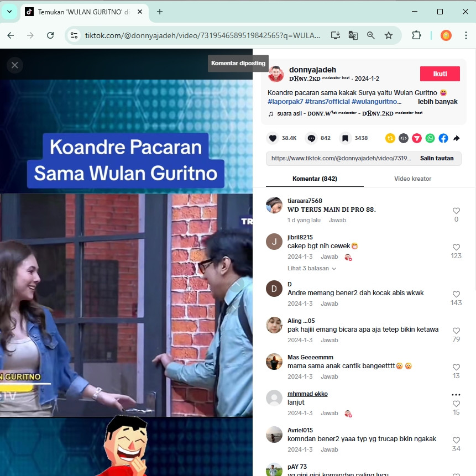The image size is (476, 476).
Task: Expand the caption with lebih banyak
Action: pos(437,102)
